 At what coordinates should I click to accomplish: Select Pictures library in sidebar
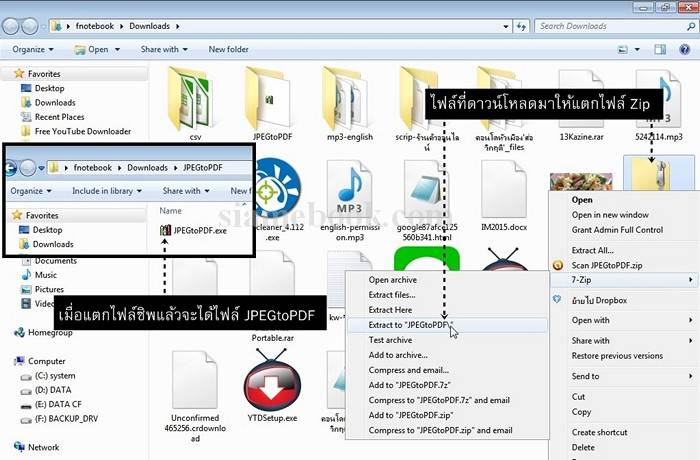click(x=43, y=289)
